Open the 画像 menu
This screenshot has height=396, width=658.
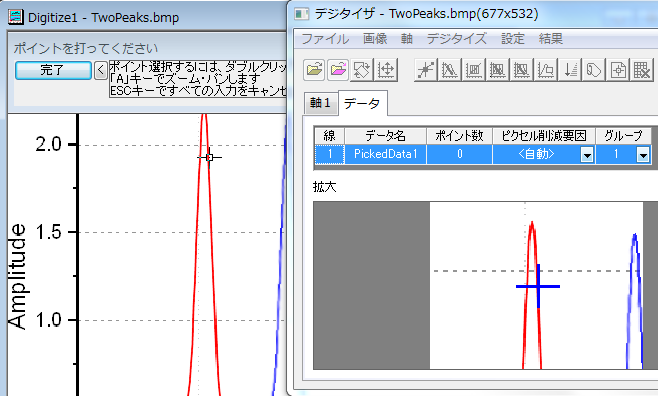pyautogui.click(x=375, y=39)
